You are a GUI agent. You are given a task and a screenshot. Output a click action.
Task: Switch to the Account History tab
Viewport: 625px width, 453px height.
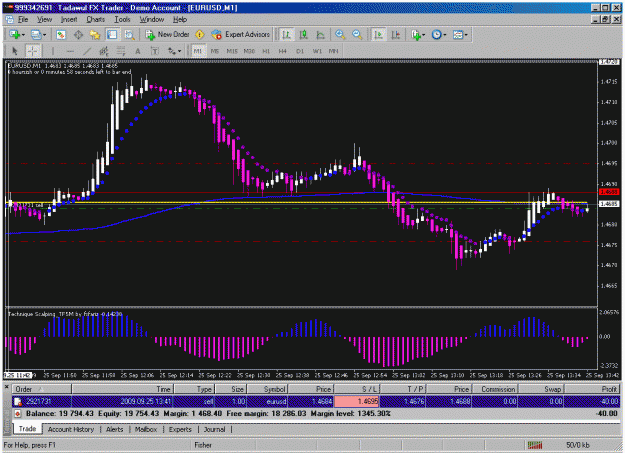pos(71,429)
